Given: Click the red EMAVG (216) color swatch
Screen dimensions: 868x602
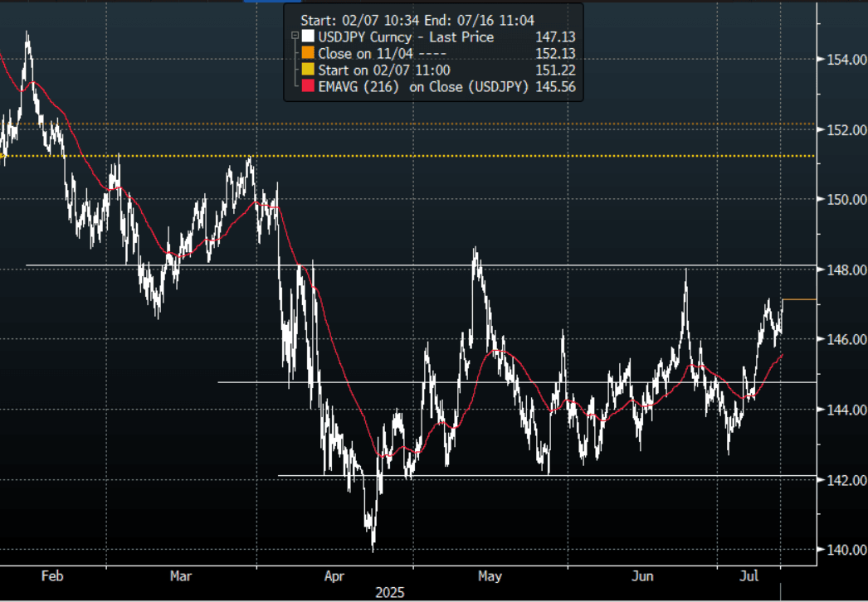Looking at the screenshot, I should (309, 87).
